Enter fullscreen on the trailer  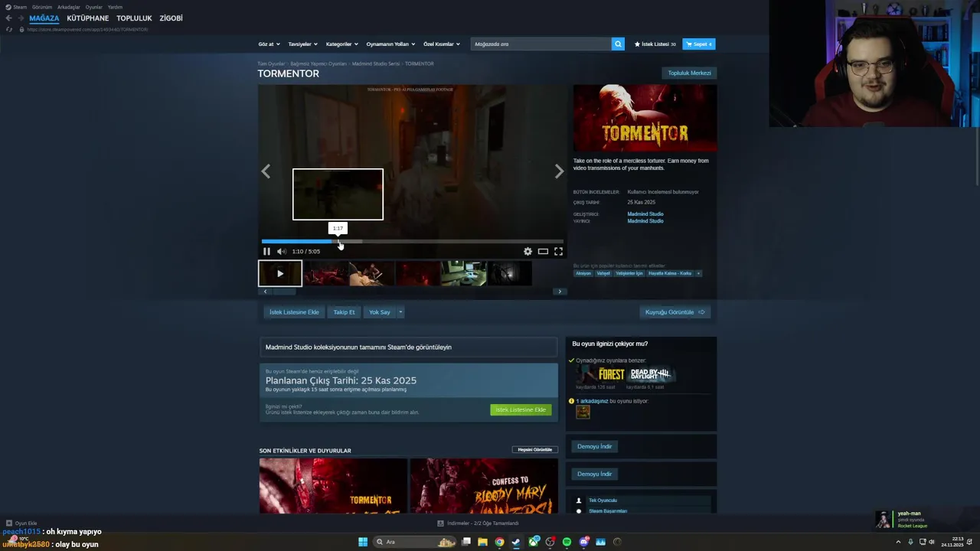(x=558, y=251)
